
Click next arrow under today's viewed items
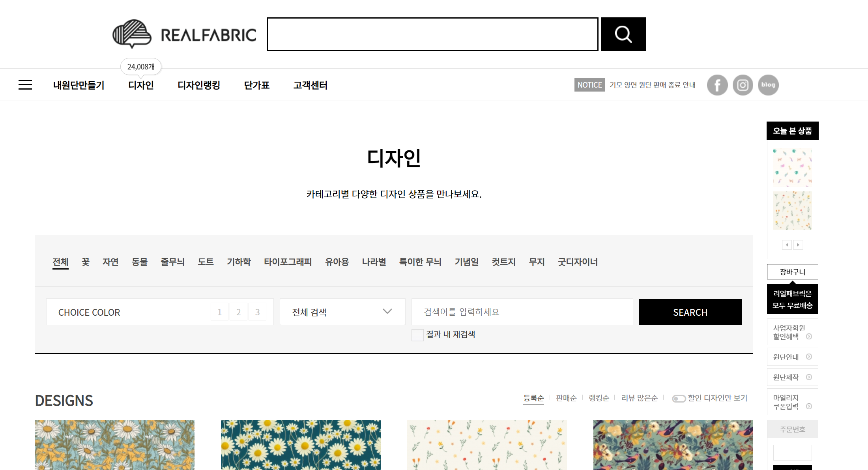[798, 245]
